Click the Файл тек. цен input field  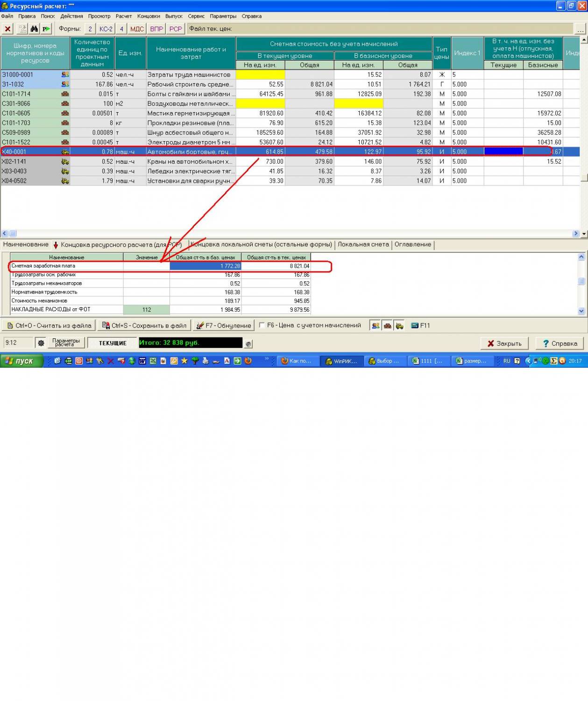pos(380,29)
